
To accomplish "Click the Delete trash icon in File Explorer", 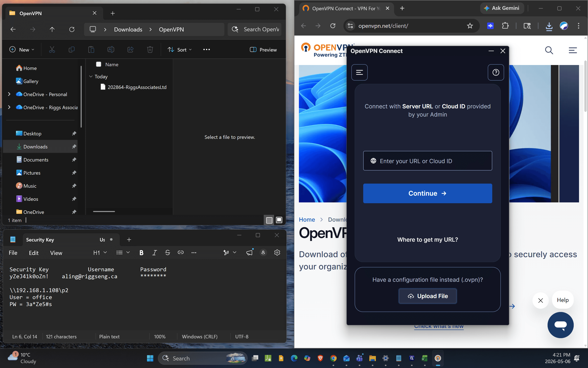I will pos(150,50).
